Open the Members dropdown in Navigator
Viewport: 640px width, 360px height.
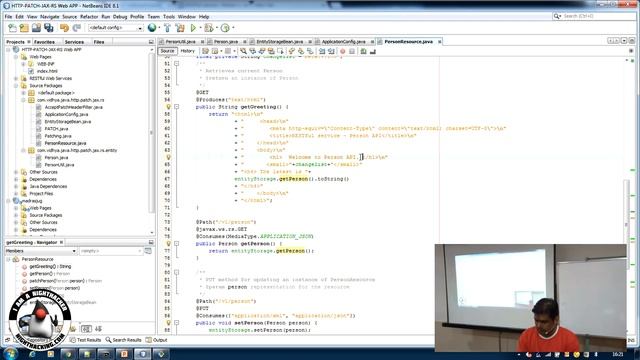[x=40, y=251]
